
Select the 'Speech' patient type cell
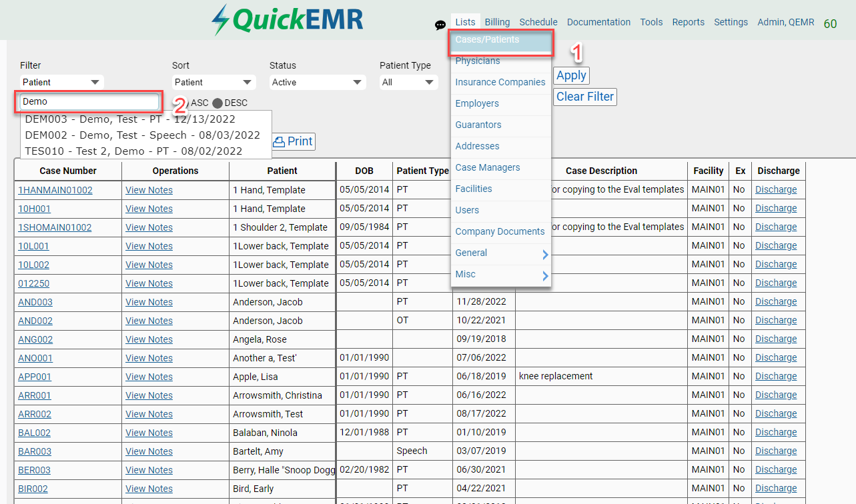click(x=422, y=451)
